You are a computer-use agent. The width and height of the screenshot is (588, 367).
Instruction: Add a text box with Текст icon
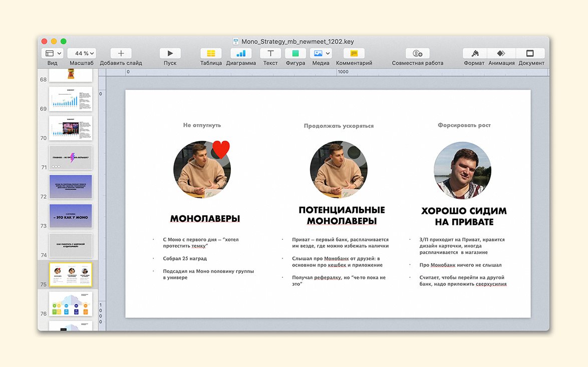[x=270, y=53]
